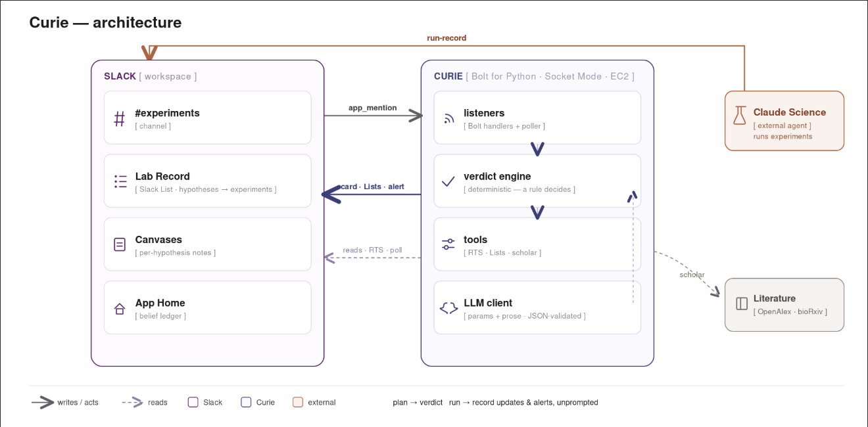The height and width of the screenshot is (427, 868).
Task: Click 'runs experiments' text in Claude Science
Action: (783, 137)
